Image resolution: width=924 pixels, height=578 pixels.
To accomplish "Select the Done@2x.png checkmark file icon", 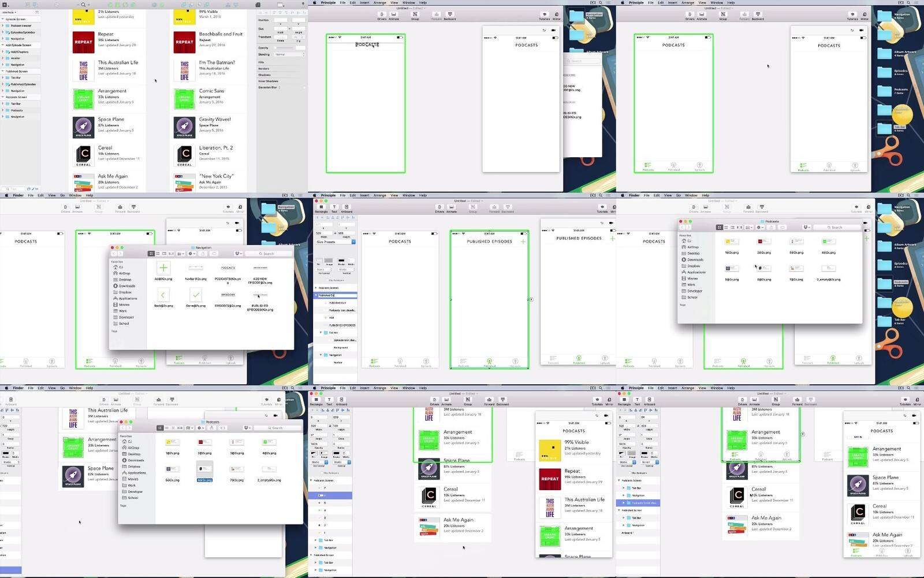I will pyautogui.click(x=196, y=295).
